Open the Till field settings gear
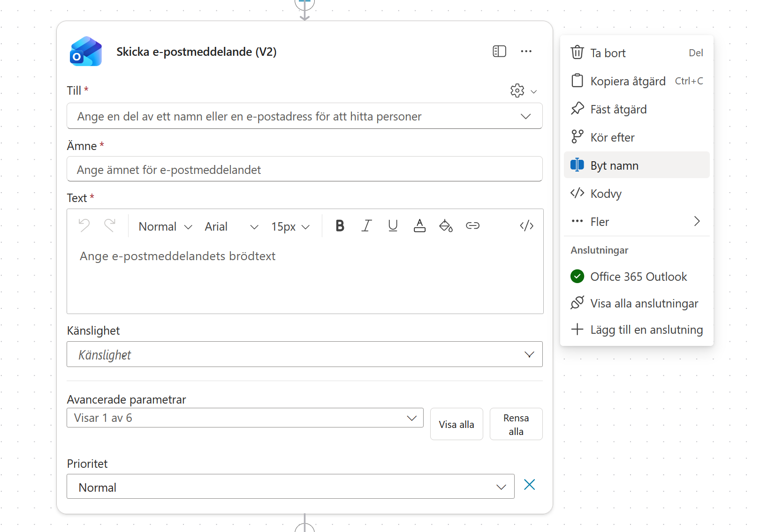The height and width of the screenshot is (532, 760). 517,90
